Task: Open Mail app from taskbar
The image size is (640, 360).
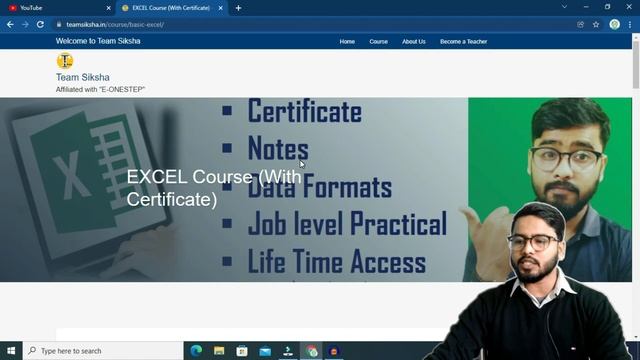Action: pyautogui.click(x=265, y=351)
